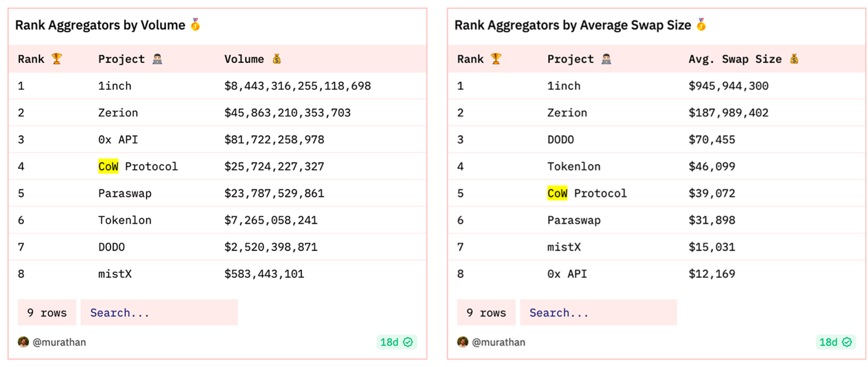Click trophy icon in right table Rank header
Image resolution: width=868 pixels, height=367 pixels.
click(496, 59)
